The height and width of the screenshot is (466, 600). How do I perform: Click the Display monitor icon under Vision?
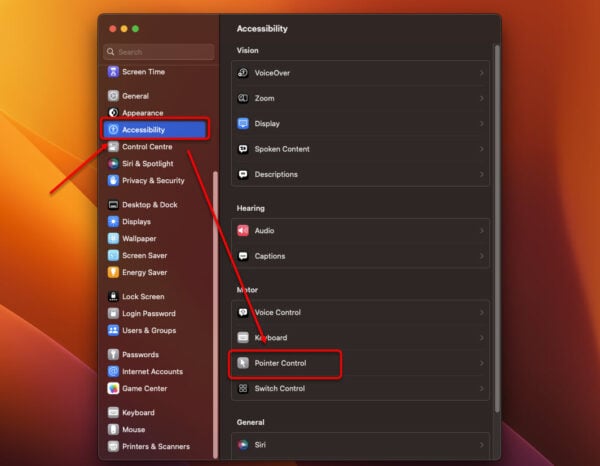[x=243, y=124]
